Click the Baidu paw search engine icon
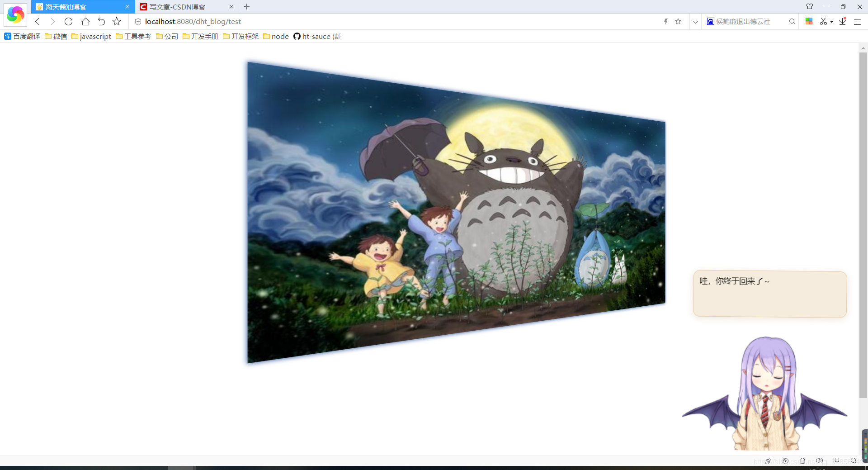This screenshot has height=470, width=868. tap(711, 21)
